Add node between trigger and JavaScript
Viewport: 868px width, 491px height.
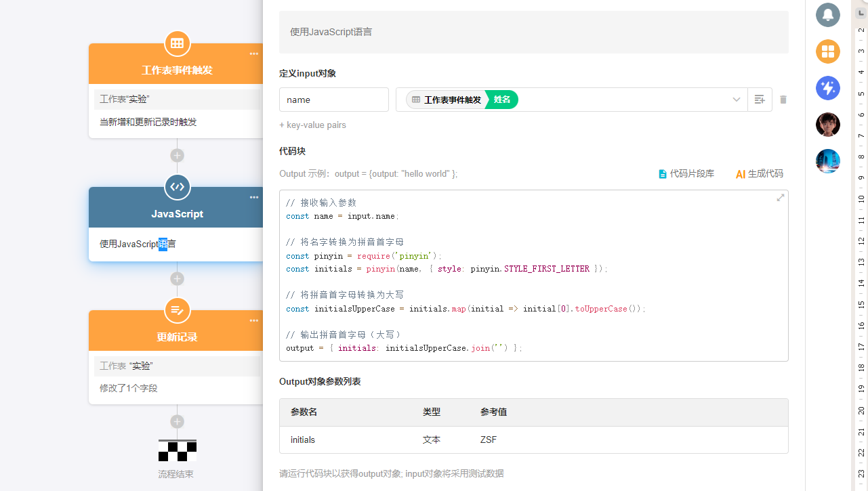pyautogui.click(x=178, y=155)
